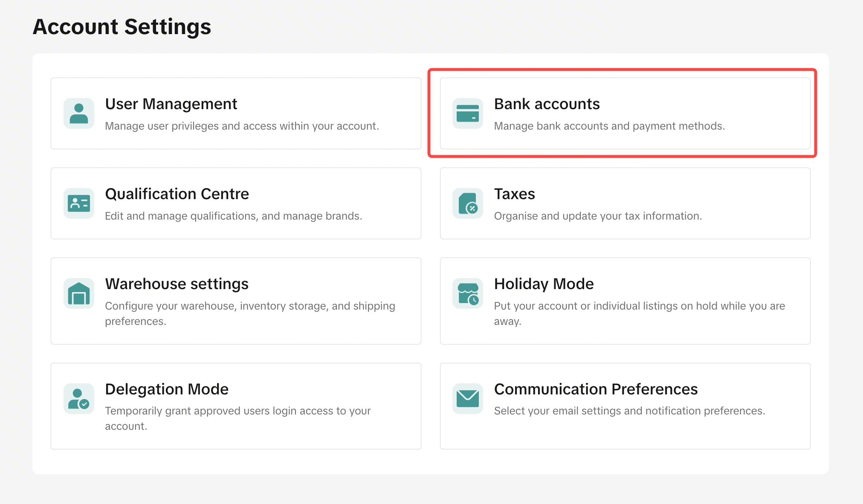Viewport: 863px width, 504px height.
Task: Click the Qualification Centre ID card icon
Action: (79, 203)
